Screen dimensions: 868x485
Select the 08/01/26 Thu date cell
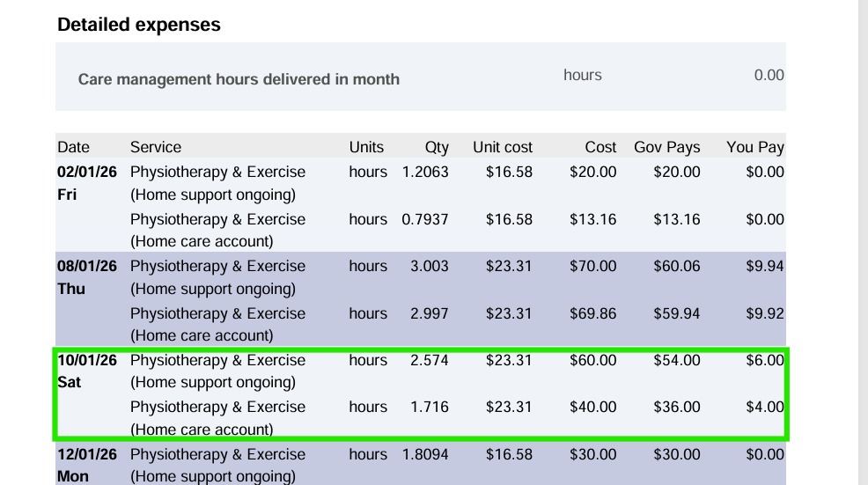[86, 277]
